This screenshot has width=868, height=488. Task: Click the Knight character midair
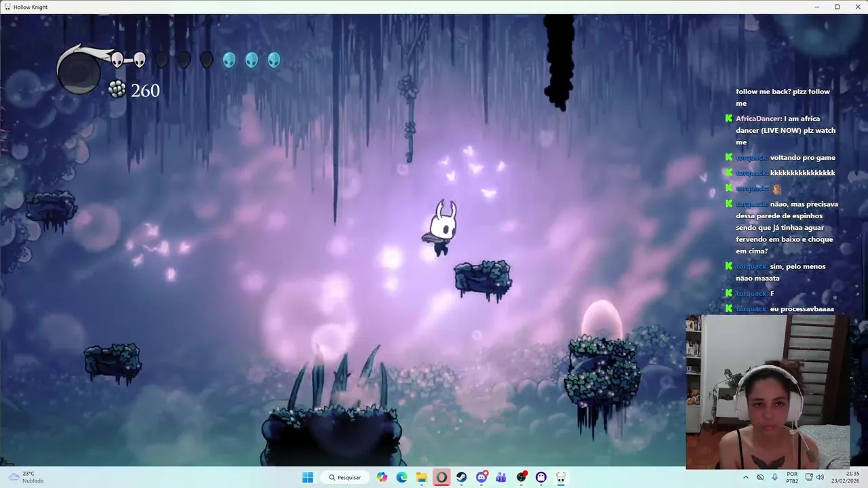point(441,228)
